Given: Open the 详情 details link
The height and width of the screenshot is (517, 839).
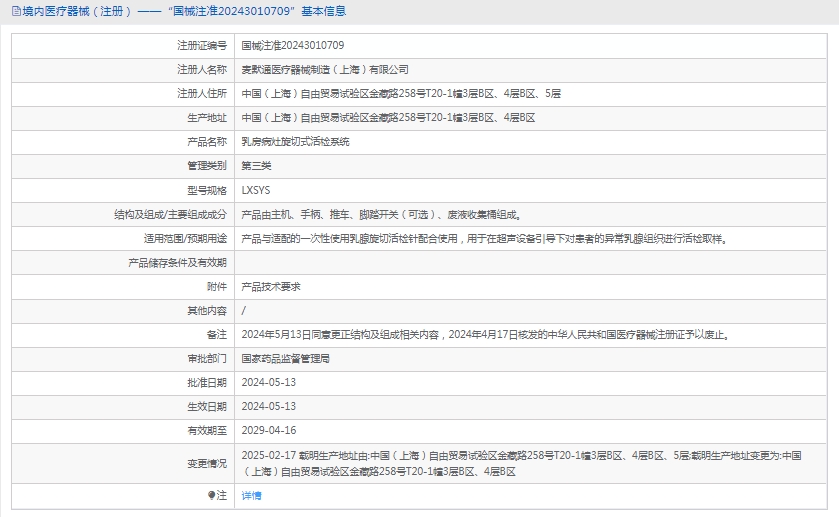Looking at the screenshot, I should 251,495.
